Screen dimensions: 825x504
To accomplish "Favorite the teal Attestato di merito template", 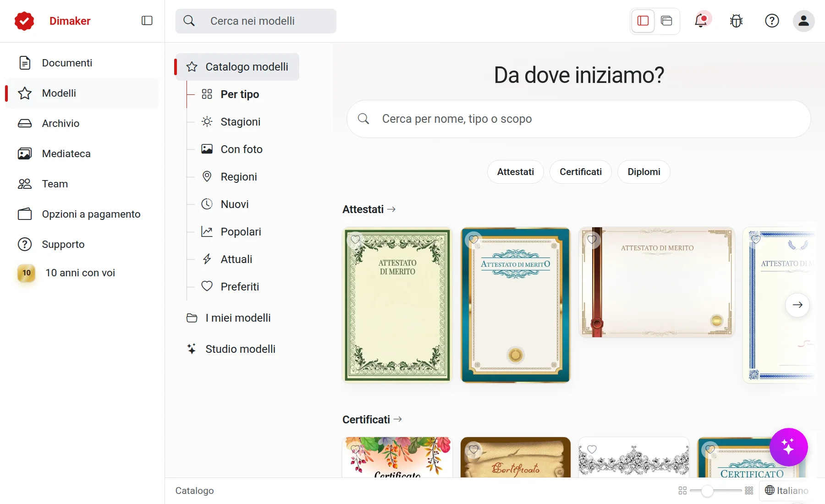I will point(473,240).
